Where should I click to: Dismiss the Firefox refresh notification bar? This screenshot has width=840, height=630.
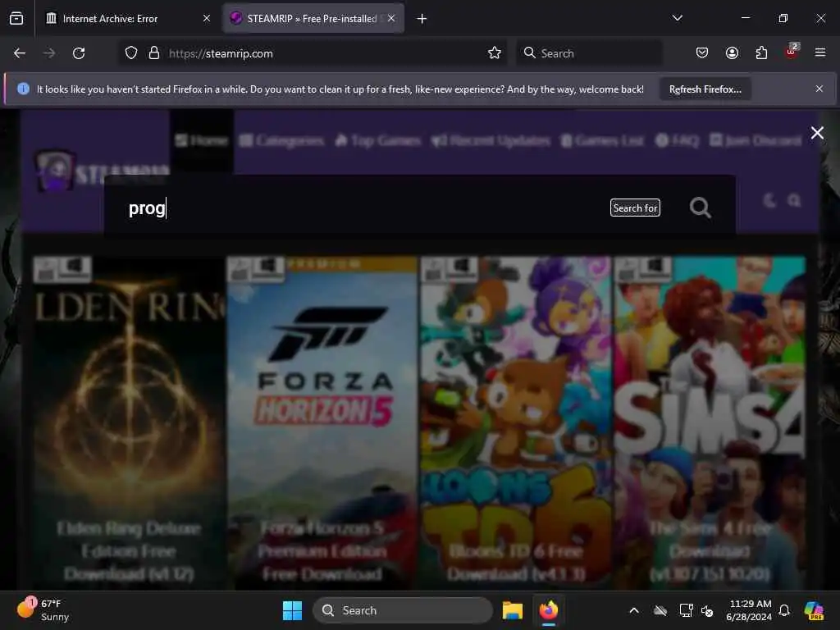[819, 89]
